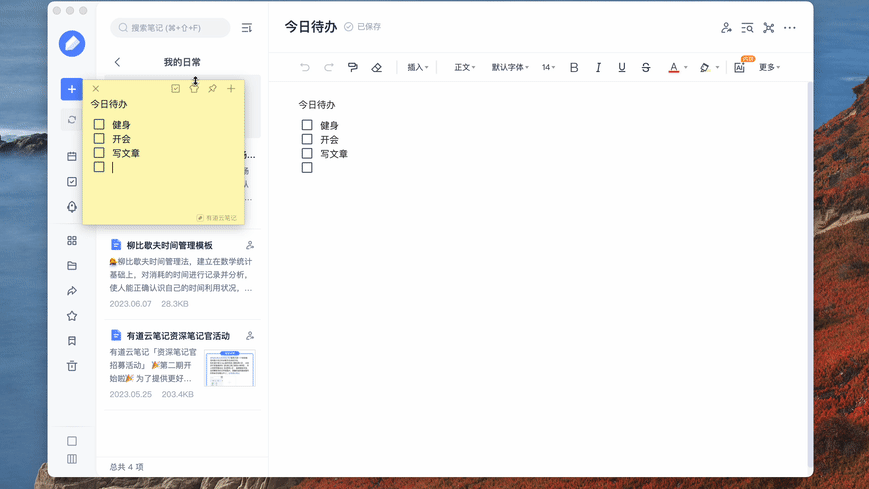Viewport: 869px width, 489px height.
Task: Click the 今日待办 note title
Action: point(311,27)
